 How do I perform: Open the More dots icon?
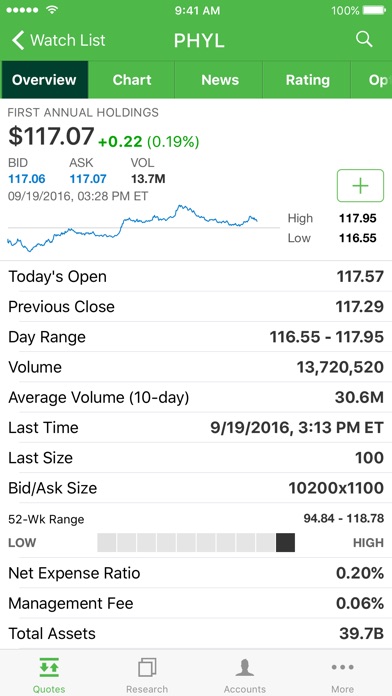click(343, 667)
